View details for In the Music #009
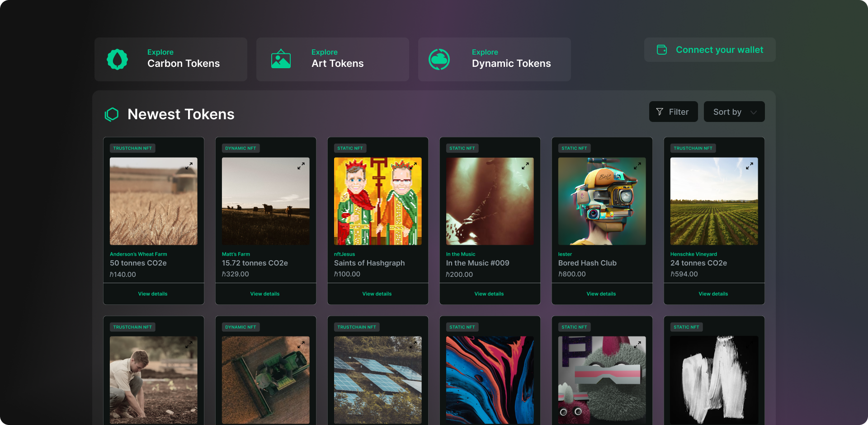The image size is (868, 425). pyautogui.click(x=489, y=294)
